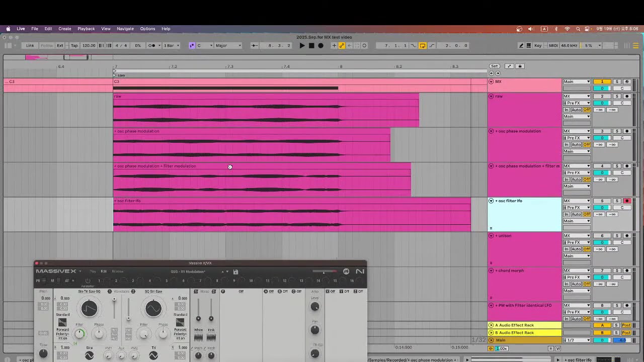644x362 pixels.
Task: Toggle the Ext sync button
Action: 60,46
